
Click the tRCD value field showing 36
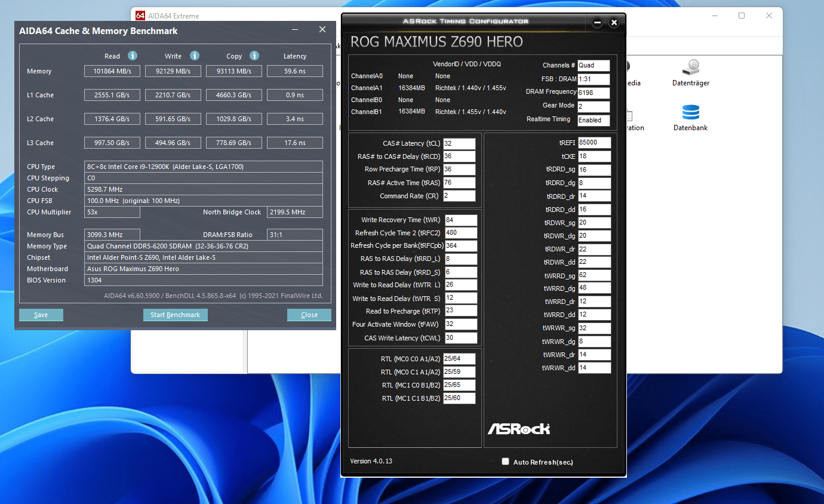[459, 156]
